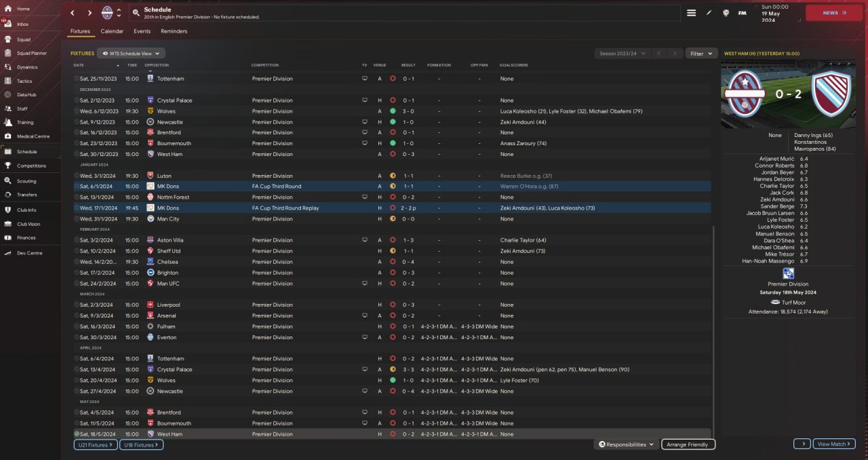The image size is (868, 460).
Task: Go to next season arrow
Action: pos(674,53)
